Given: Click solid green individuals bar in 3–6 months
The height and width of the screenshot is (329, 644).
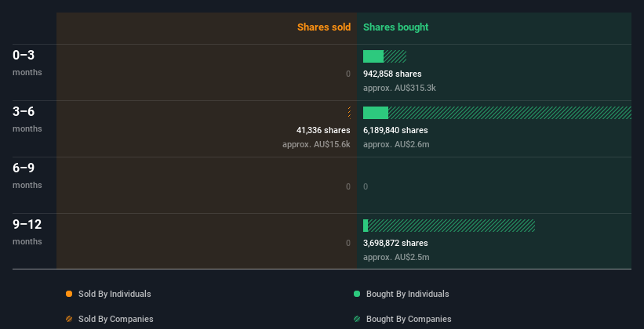Looking at the screenshot, I should (x=376, y=113).
